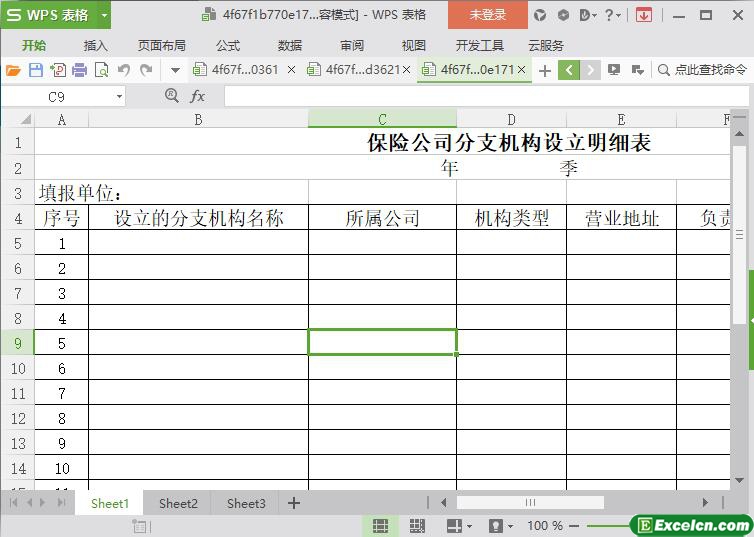This screenshot has height=537, width=754.
Task: Export to PDF icon in quick toolbar
Action: (x=58, y=70)
